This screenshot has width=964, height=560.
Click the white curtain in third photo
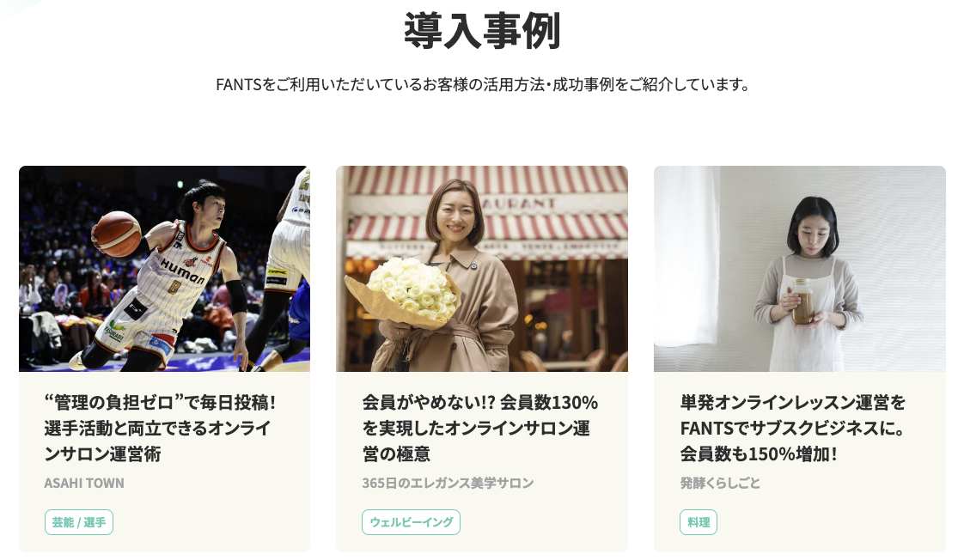pyautogui.click(x=686, y=255)
